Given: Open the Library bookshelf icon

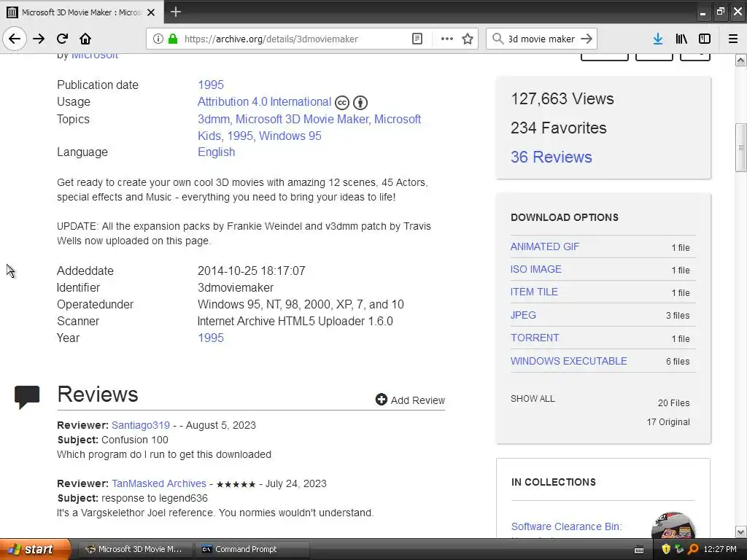Looking at the screenshot, I should click(x=681, y=39).
